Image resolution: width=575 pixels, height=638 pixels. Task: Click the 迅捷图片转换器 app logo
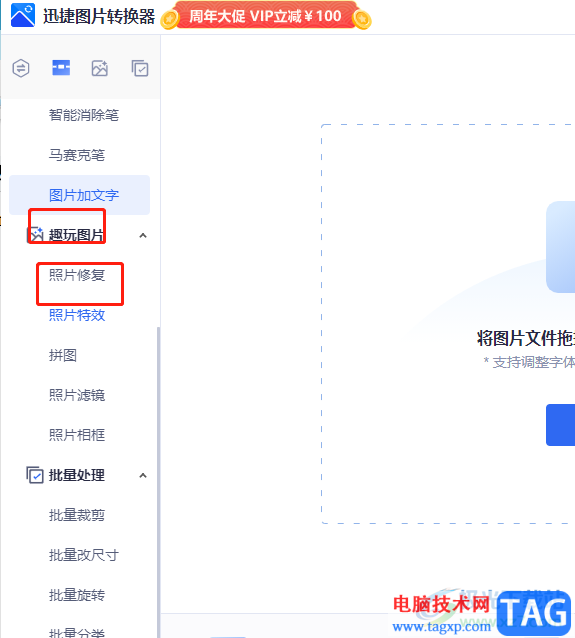23,15
